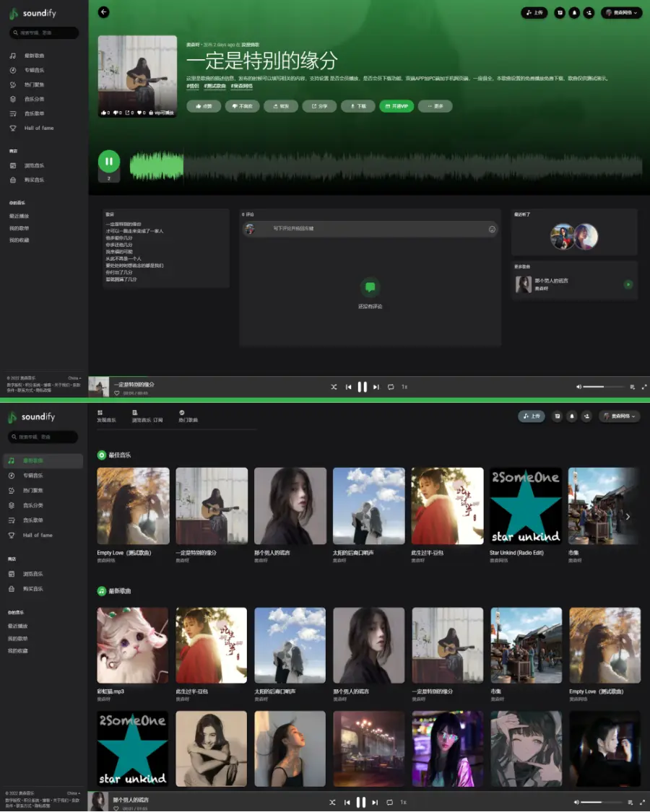Screen dimensions: 650x812
Task: Hit the 不喜欢 dislike button
Action: coord(242,106)
